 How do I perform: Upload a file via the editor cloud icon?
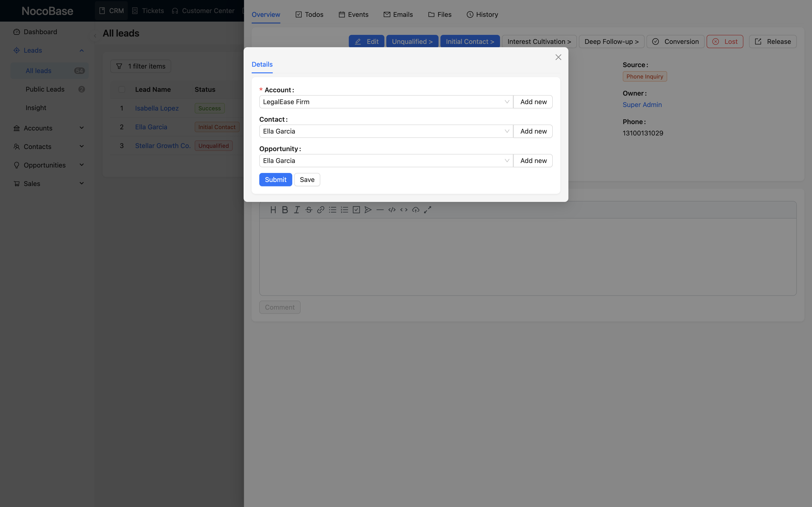tap(415, 209)
